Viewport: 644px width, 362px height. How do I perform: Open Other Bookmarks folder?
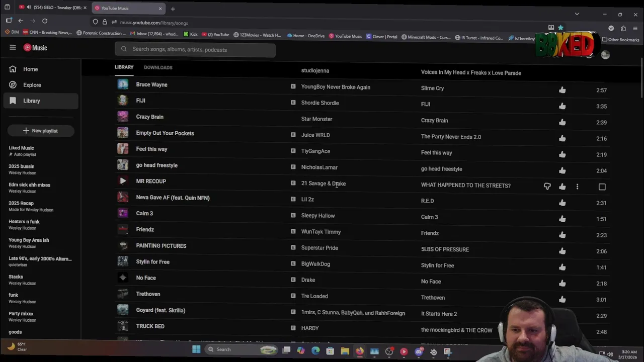[x=620, y=39]
